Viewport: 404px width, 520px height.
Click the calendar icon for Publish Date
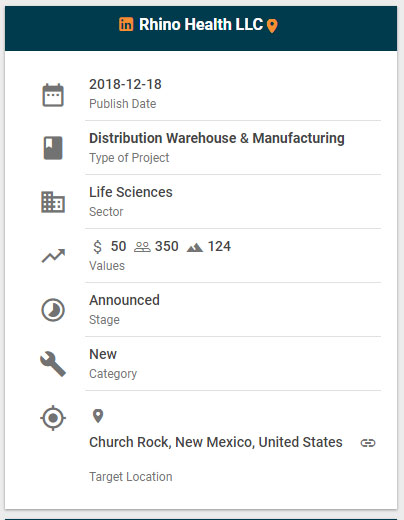[x=53, y=95]
